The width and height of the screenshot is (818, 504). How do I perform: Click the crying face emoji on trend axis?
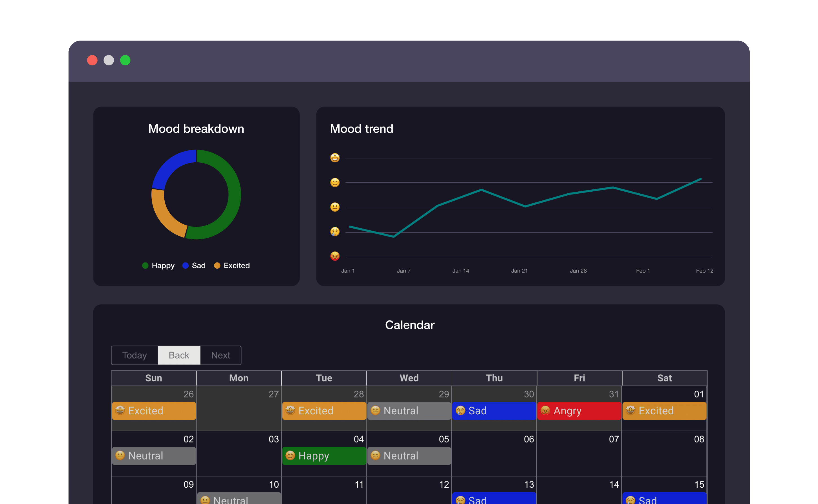tap(335, 231)
